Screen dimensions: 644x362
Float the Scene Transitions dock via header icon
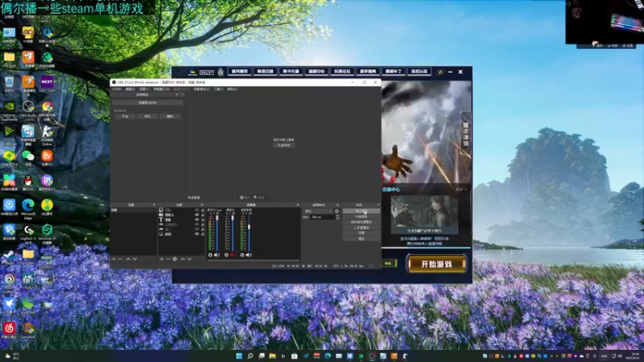[x=337, y=205]
